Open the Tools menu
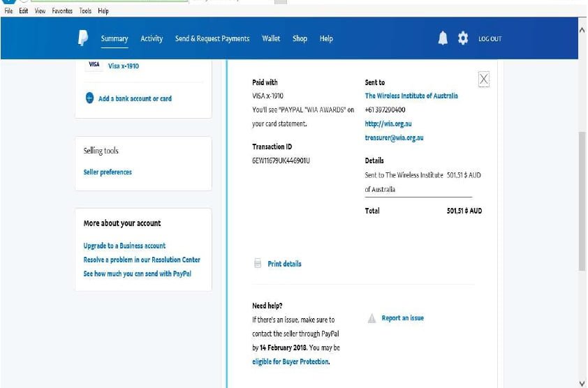 pos(85,11)
